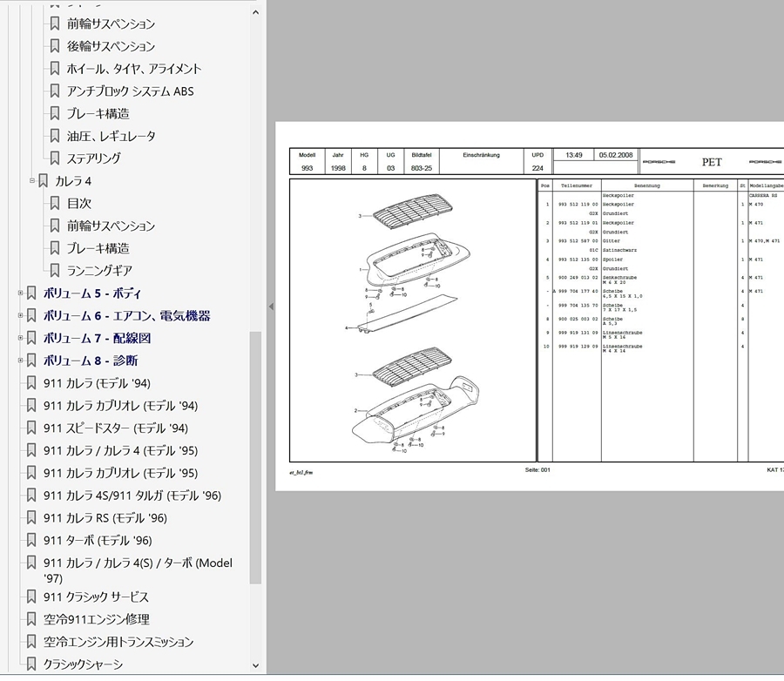Click bookmark icon beside 911 スピードスター (モデル '94)
Viewport: 784px width, 681px height.
click(31, 428)
